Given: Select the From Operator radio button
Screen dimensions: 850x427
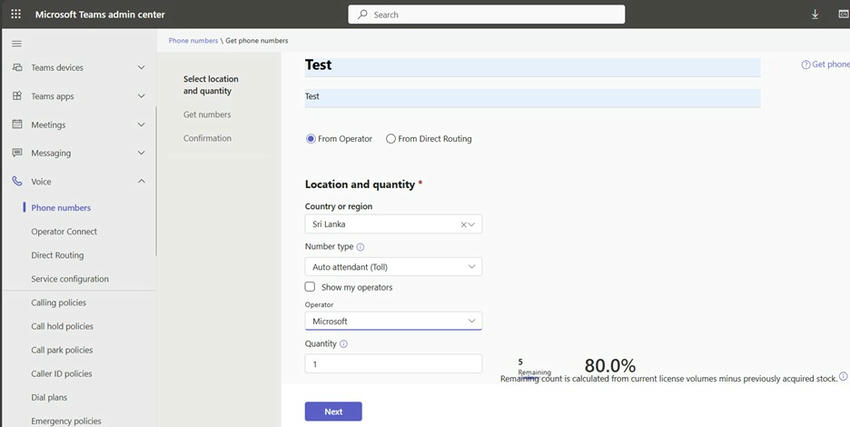Looking at the screenshot, I should 311,139.
